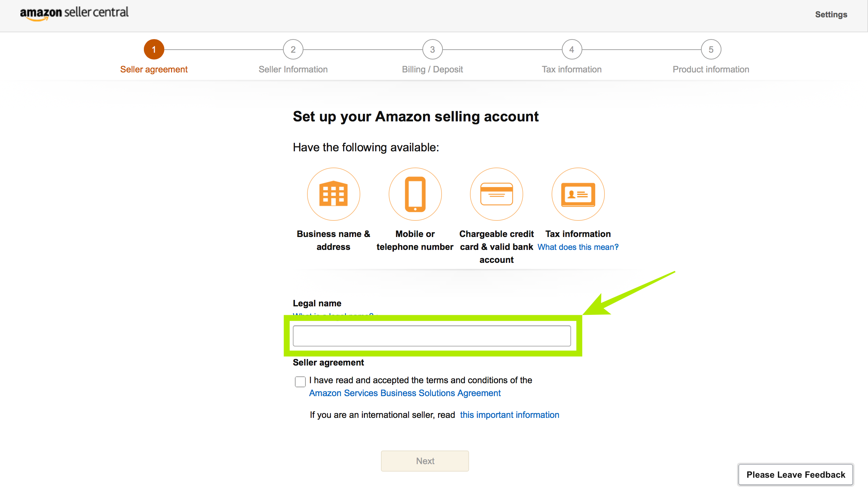Check the terms and conditions checkbox

coord(300,381)
